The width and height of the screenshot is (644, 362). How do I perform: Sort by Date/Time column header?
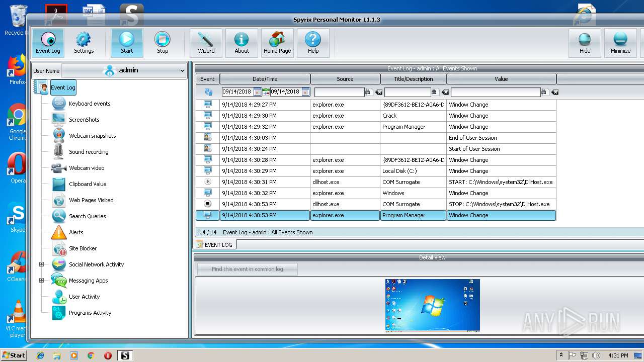pyautogui.click(x=265, y=79)
